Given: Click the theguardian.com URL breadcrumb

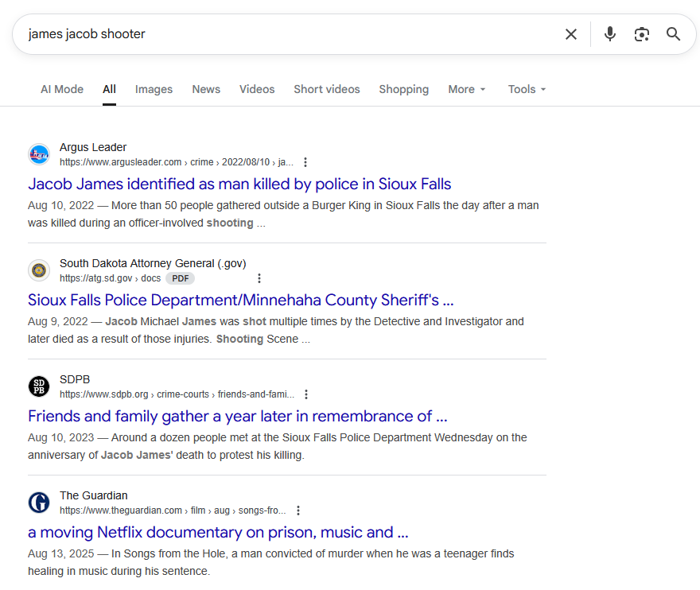Looking at the screenshot, I should click(173, 510).
